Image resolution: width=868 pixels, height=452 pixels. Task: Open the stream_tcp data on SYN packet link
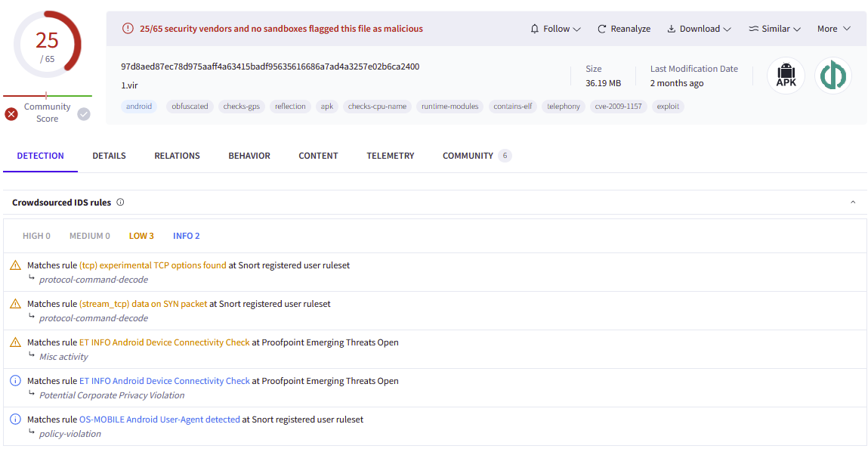[x=143, y=304]
